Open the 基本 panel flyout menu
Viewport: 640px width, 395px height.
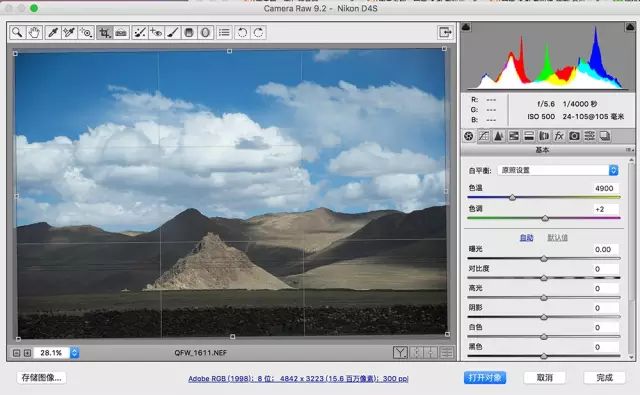coord(629,150)
